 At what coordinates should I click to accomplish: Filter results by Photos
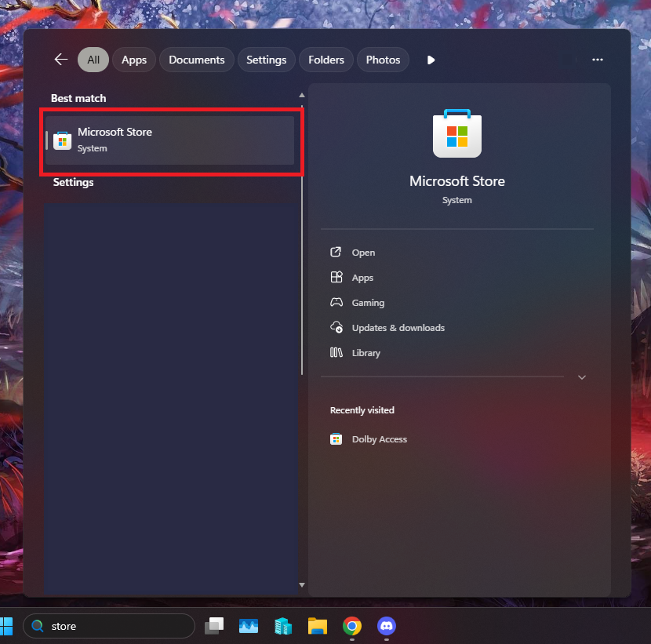[383, 60]
